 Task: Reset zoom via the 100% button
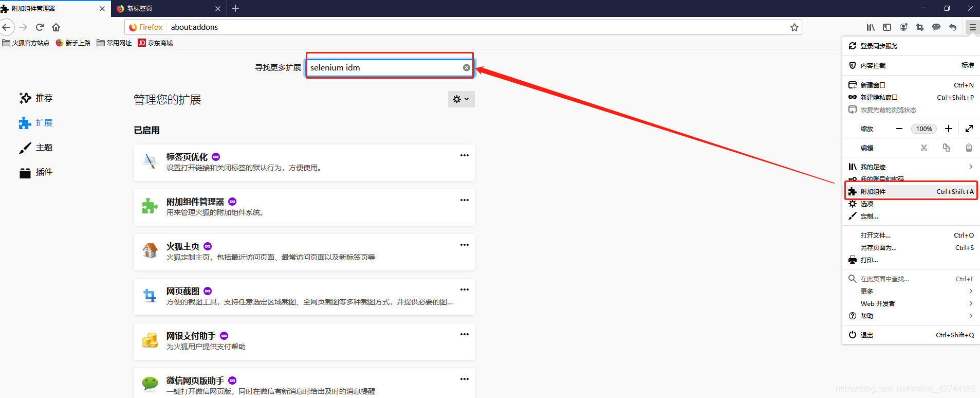(924, 129)
